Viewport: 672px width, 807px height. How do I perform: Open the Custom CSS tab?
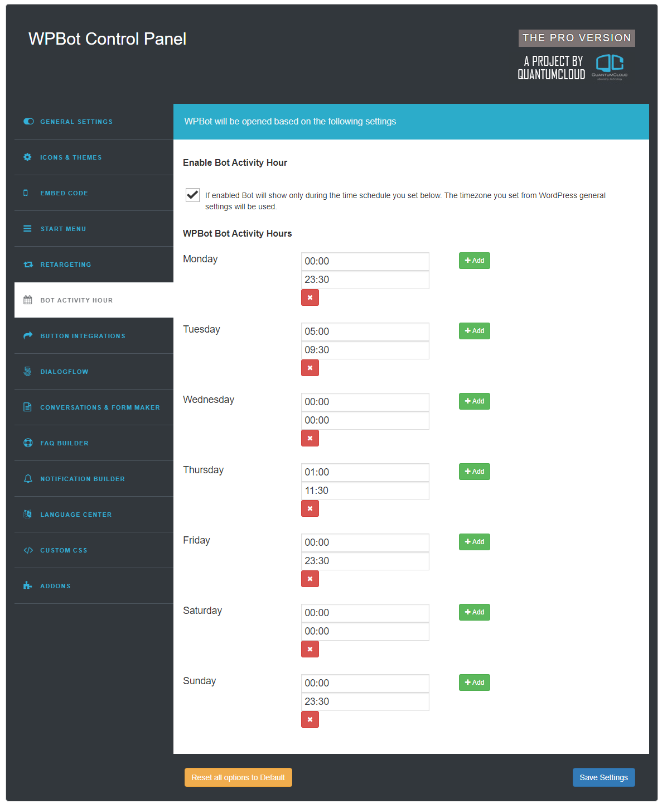pos(94,550)
